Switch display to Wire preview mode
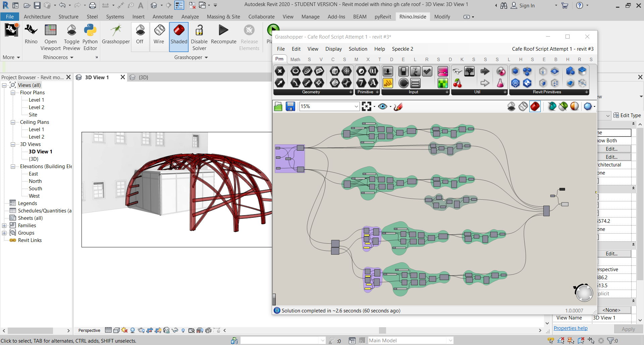Screen dimensions: 644x345 [x=159, y=36]
